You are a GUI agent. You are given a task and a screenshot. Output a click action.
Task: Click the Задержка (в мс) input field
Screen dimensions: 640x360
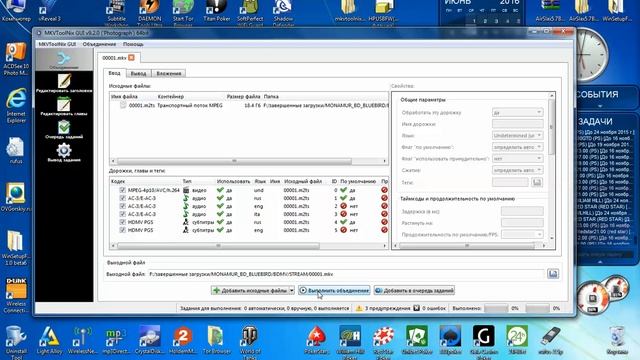coord(522,211)
